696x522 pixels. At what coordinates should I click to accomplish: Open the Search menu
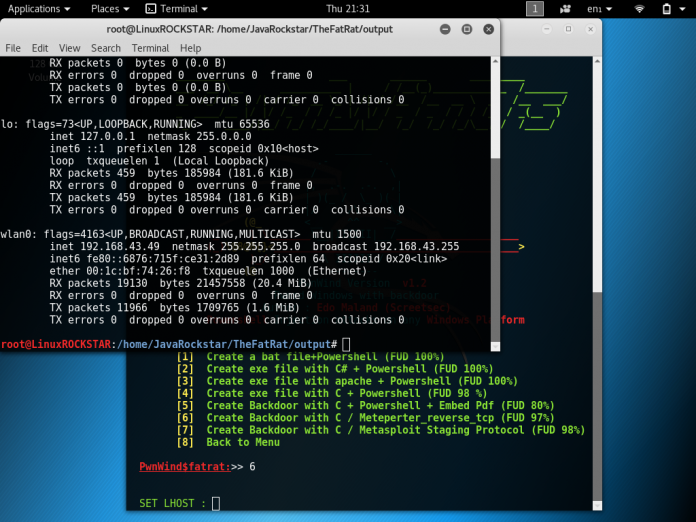pos(106,48)
